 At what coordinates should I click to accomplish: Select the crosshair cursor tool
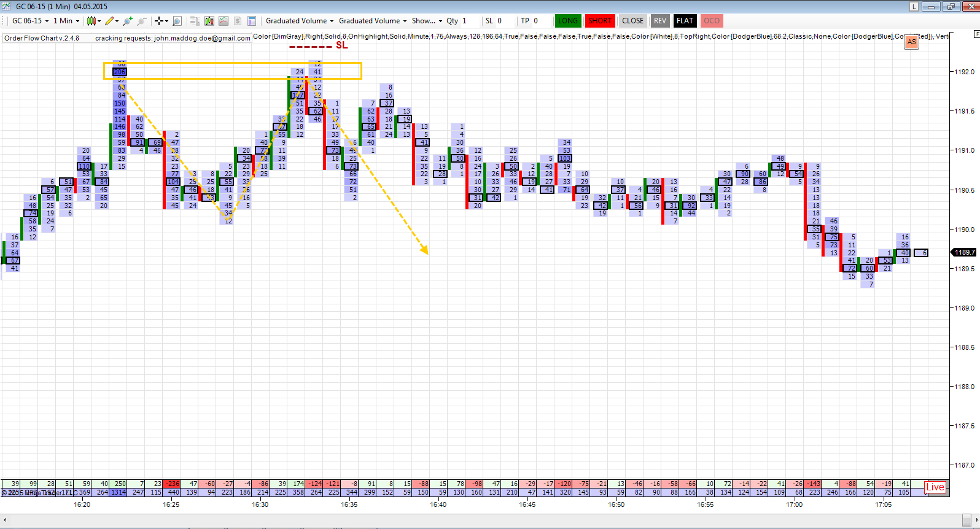coord(159,21)
